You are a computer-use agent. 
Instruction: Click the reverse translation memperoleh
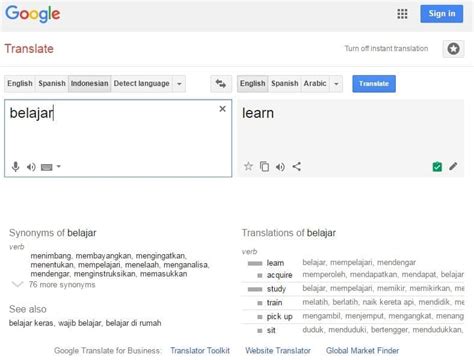click(324, 274)
